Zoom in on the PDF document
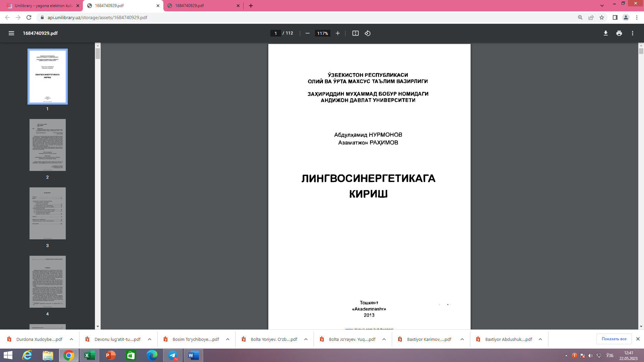 coord(337,33)
